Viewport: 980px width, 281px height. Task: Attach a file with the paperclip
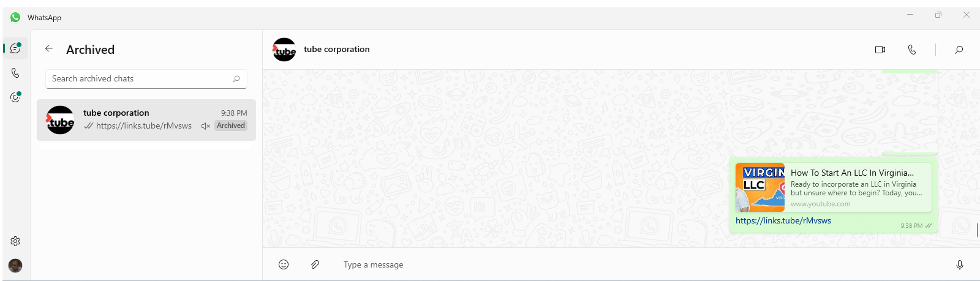(x=315, y=264)
